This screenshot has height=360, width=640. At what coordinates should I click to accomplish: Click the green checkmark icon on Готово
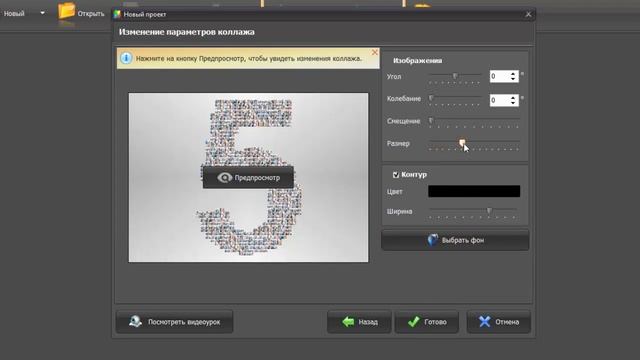click(414, 322)
